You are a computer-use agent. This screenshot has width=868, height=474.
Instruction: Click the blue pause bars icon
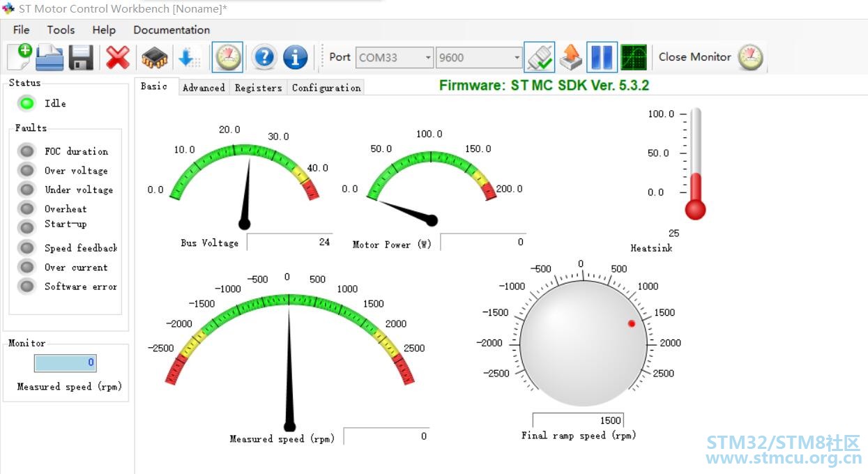tap(601, 57)
